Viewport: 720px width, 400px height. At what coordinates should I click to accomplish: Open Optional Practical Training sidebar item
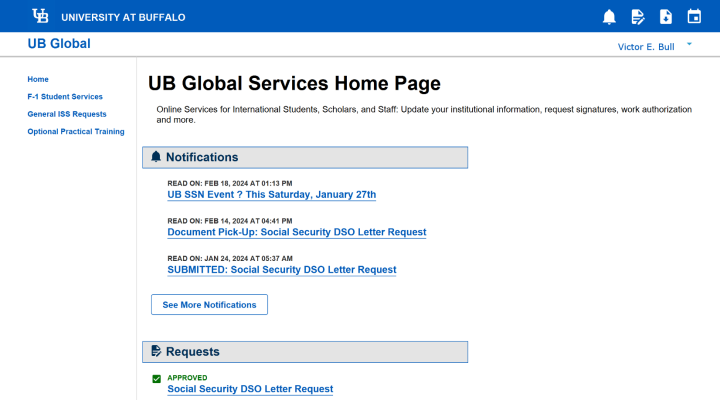pyautogui.click(x=76, y=132)
